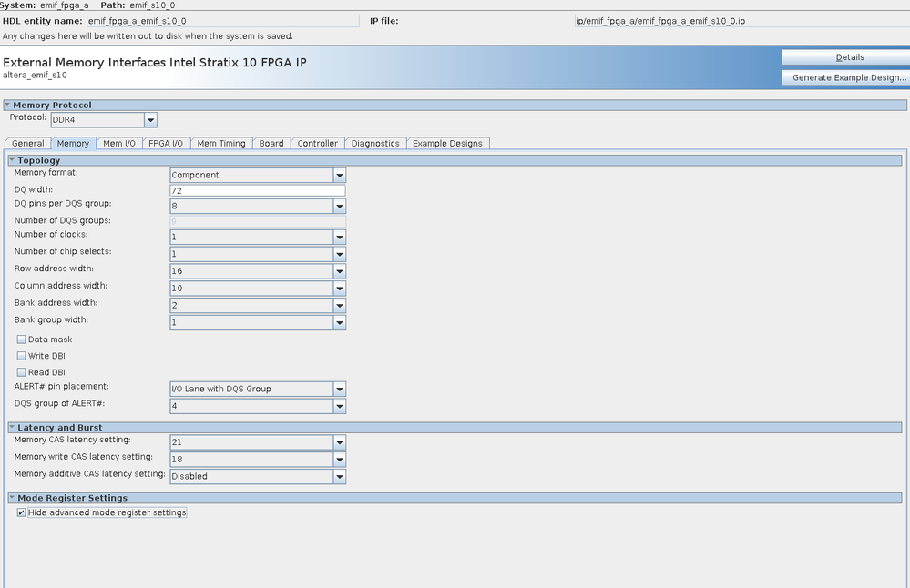The width and height of the screenshot is (910, 588).
Task: Click the Generate Example Design button
Action: click(x=846, y=77)
